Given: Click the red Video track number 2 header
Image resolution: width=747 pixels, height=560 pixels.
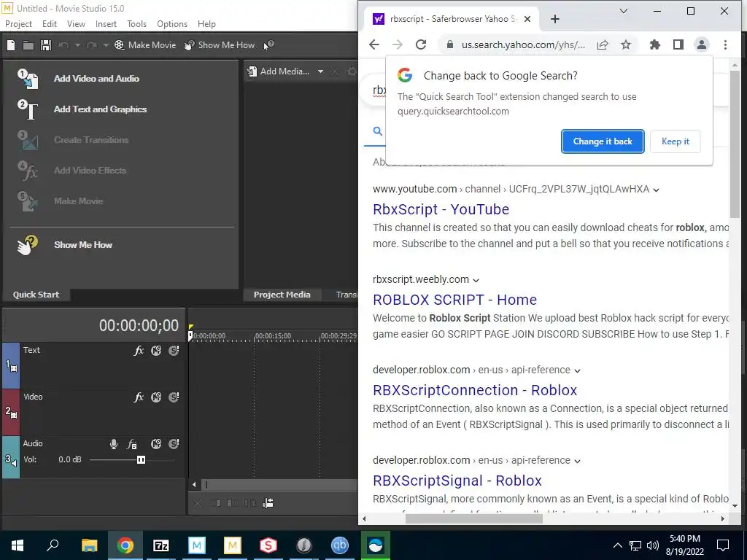Looking at the screenshot, I should (x=11, y=413).
